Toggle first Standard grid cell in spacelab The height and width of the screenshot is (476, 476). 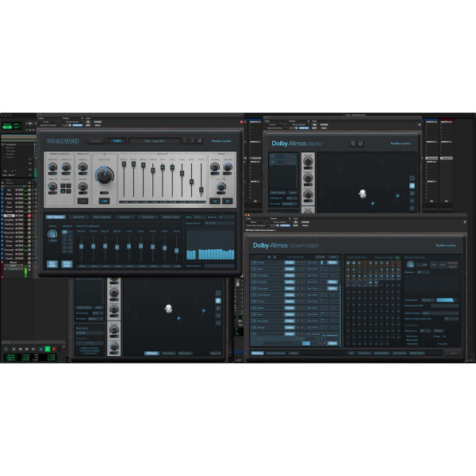click(64, 232)
